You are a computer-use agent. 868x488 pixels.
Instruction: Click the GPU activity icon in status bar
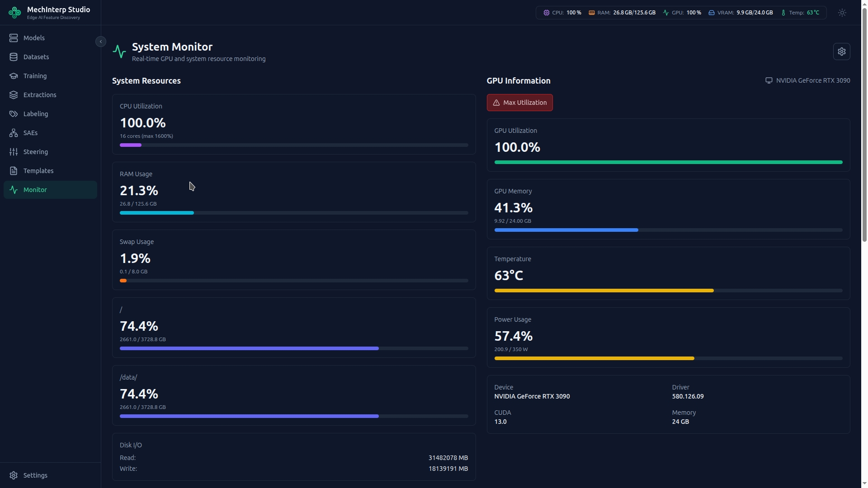(x=666, y=13)
